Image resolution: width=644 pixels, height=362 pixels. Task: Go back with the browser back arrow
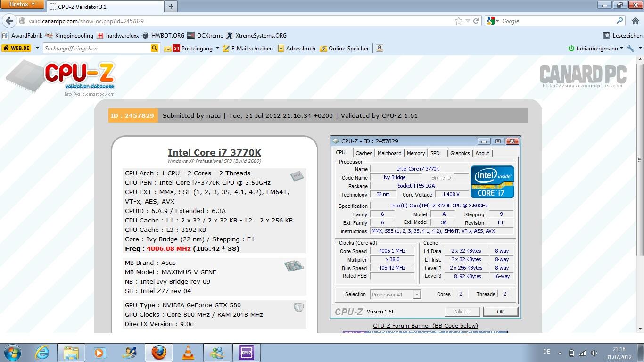click(9, 21)
